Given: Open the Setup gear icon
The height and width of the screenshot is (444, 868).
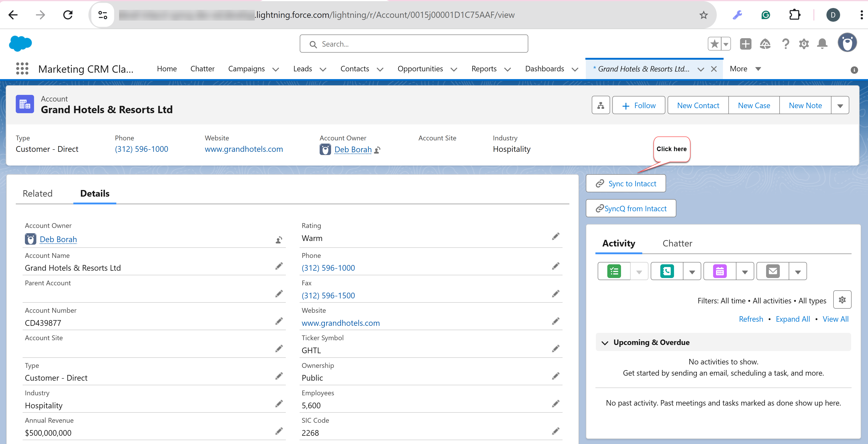Looking at the screenshot, I should coord(804,44).
